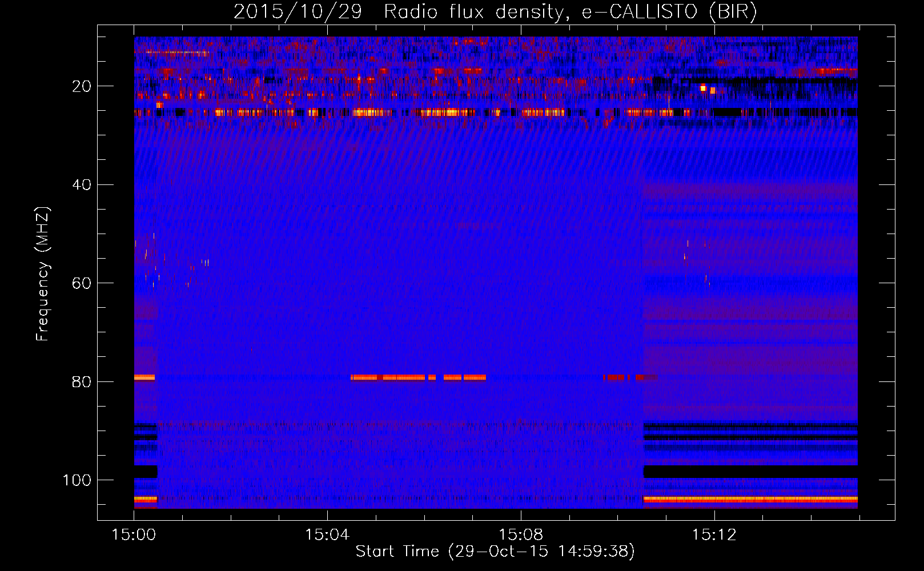Click the plot title "2015/10/29 Radio flux density, e-CALLISTO (BIR)"
Image resolution: width=924 pixels, height=571 pixels.
point(495,12)
